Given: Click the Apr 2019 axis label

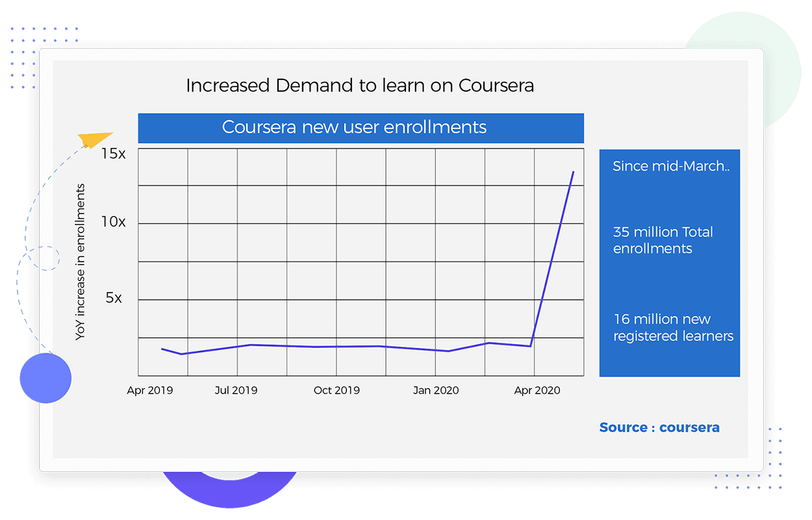Looking at the screenshot, I should 150,390.
